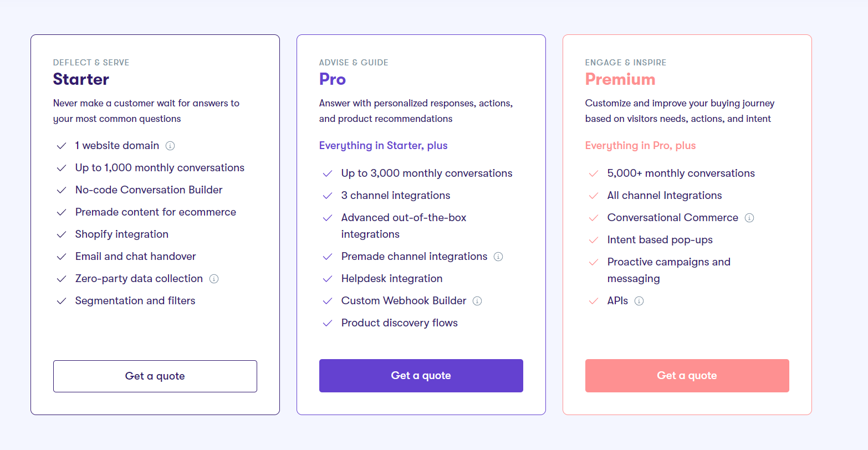Show info tooltip for Custom Webhook Builder
This screenshot has height=450, width=868.
[477, 301]
